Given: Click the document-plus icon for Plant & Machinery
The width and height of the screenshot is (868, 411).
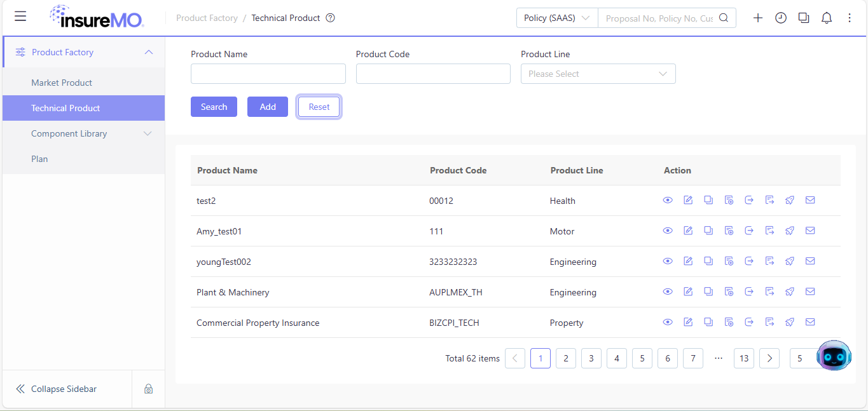Looking at the screenshot, I should [x=729, y=292].
